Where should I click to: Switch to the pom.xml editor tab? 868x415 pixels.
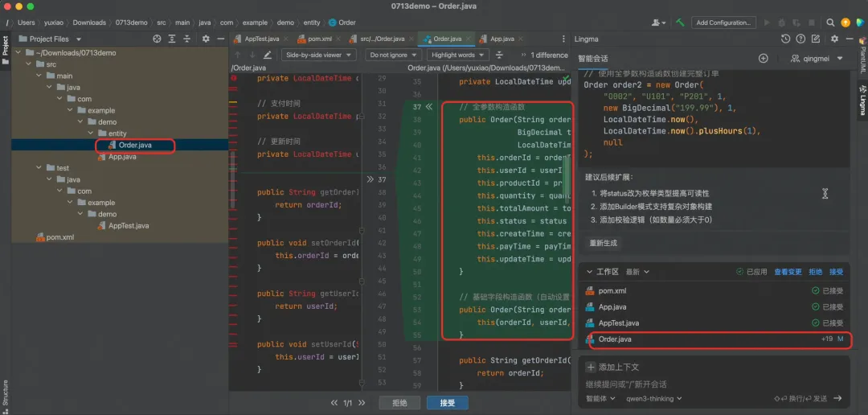tap(315, 39)
